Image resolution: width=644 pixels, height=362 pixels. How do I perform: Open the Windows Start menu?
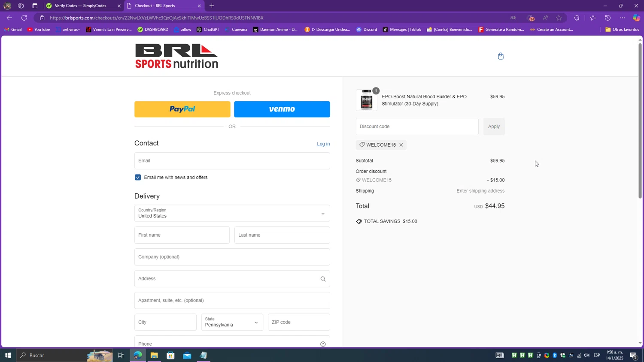pos(8,355)
